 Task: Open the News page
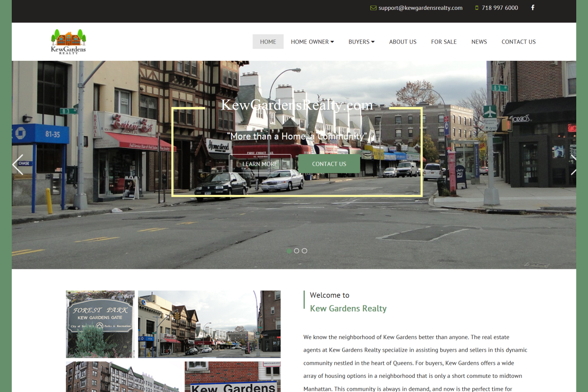pos(479,42)
